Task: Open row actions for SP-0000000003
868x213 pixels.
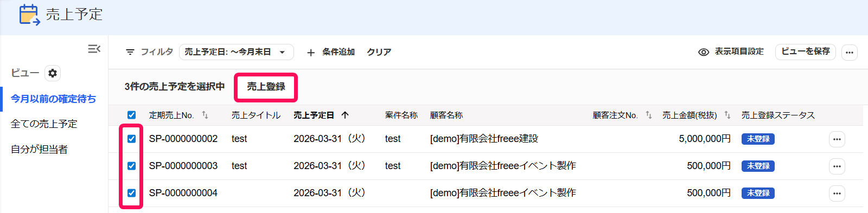Action: (x=837, y=166)
